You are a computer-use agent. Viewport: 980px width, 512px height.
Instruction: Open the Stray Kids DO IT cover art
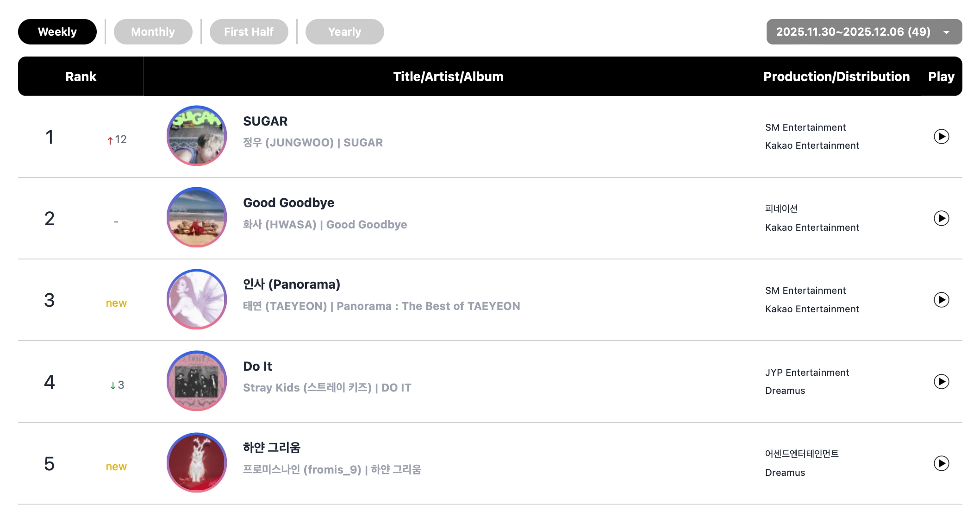(x=197, y=381)
